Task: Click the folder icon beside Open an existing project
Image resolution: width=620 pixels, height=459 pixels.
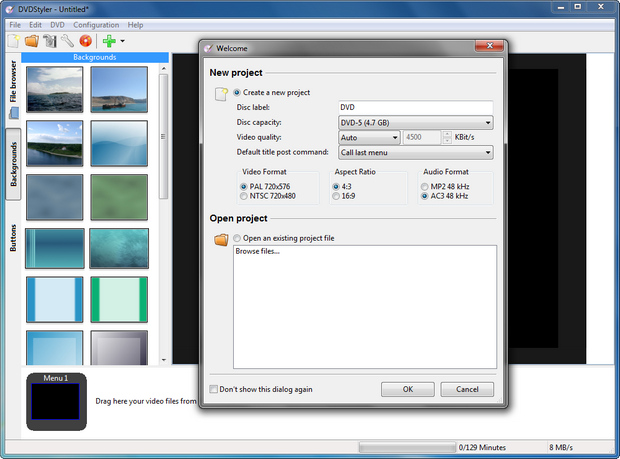Action: [221, 240]
